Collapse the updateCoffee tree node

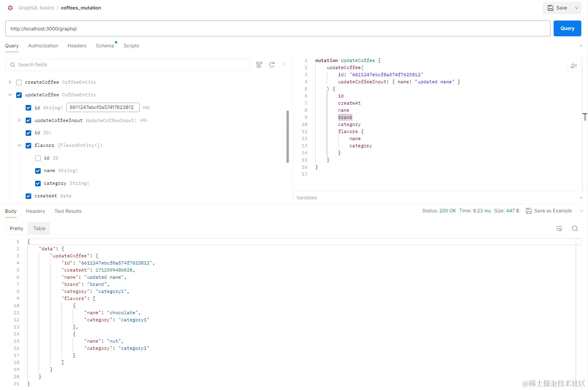[10, 95]
